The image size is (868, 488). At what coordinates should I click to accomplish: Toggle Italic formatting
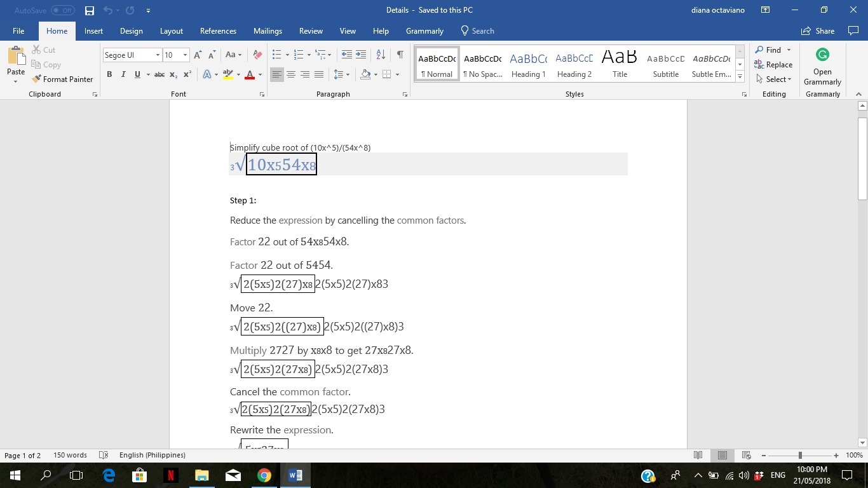[x=123, y=75]
